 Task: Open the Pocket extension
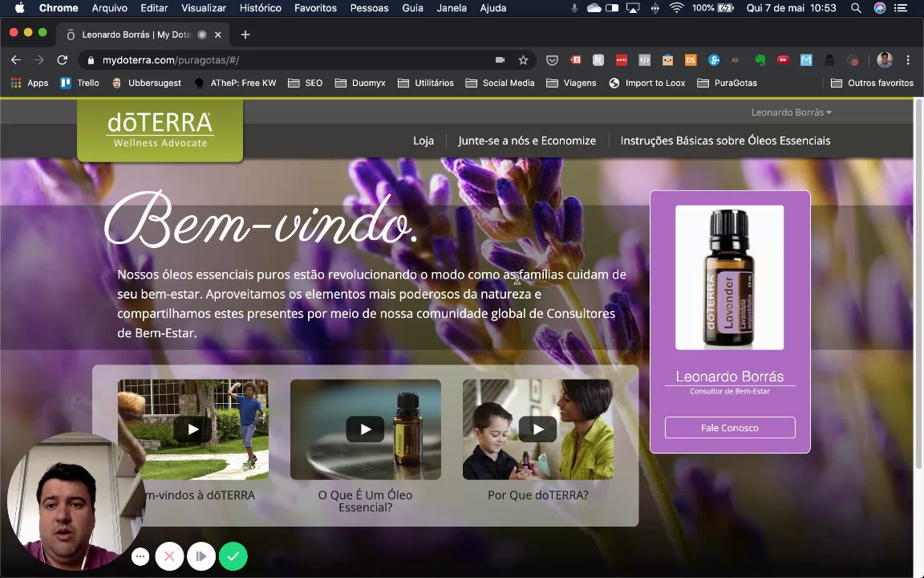tap(552, 59)
